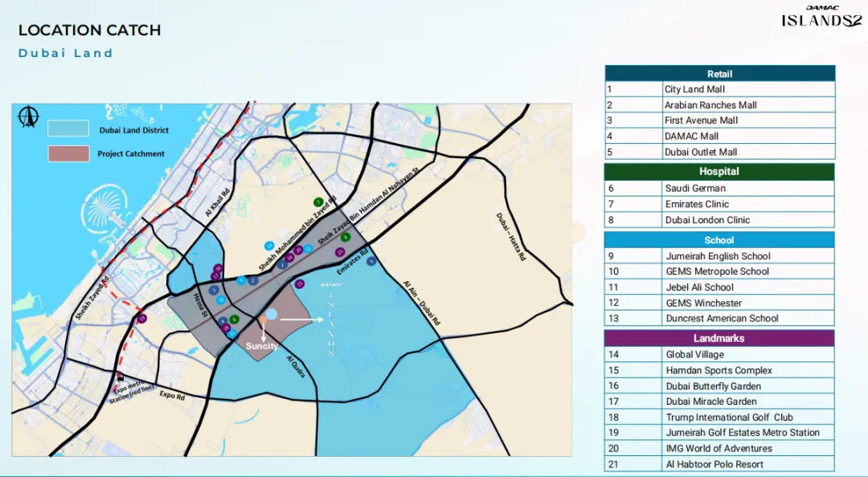Click the Retail table header
Screen dimensions: 868x477
719,74
